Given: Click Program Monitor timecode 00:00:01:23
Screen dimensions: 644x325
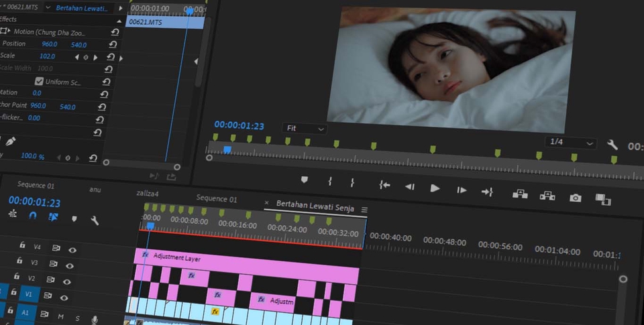Looking at the screenshot, I should [x=239, y=125].
